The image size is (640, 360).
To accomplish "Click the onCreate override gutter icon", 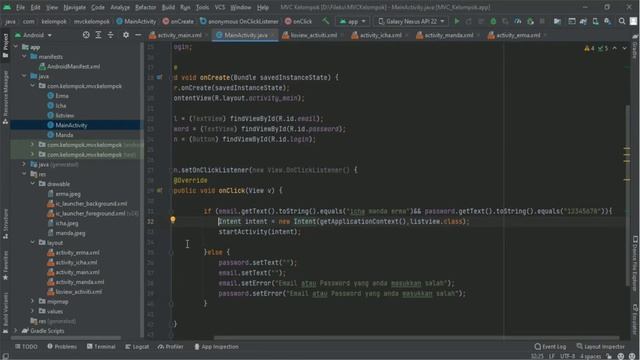I will (x=159, y=77).
